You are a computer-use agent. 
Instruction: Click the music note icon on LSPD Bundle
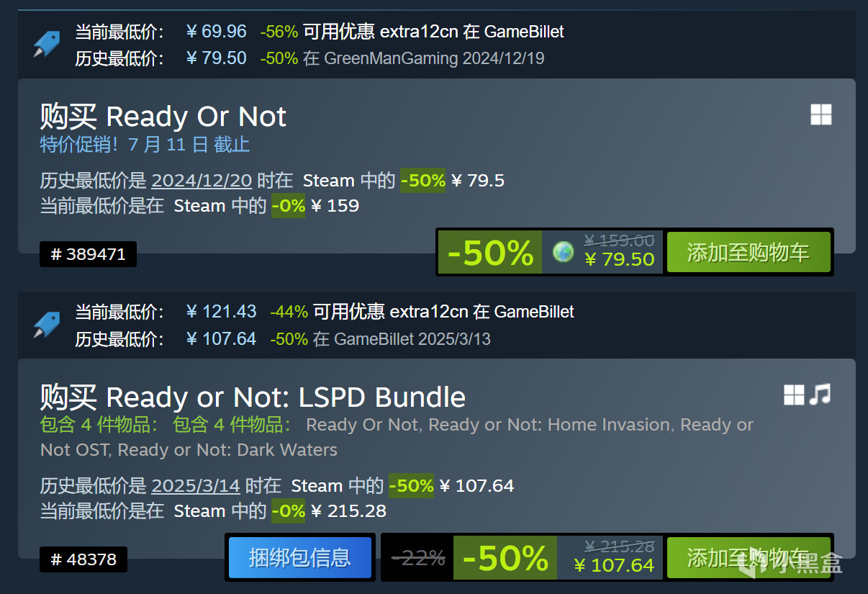pos(820,395)
